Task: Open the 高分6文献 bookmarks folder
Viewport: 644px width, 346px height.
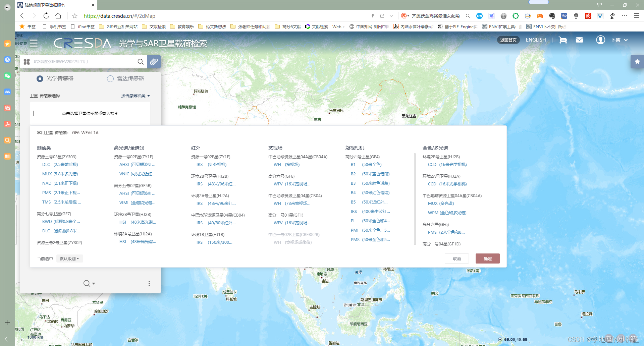Action: click(x=288, y=26)
